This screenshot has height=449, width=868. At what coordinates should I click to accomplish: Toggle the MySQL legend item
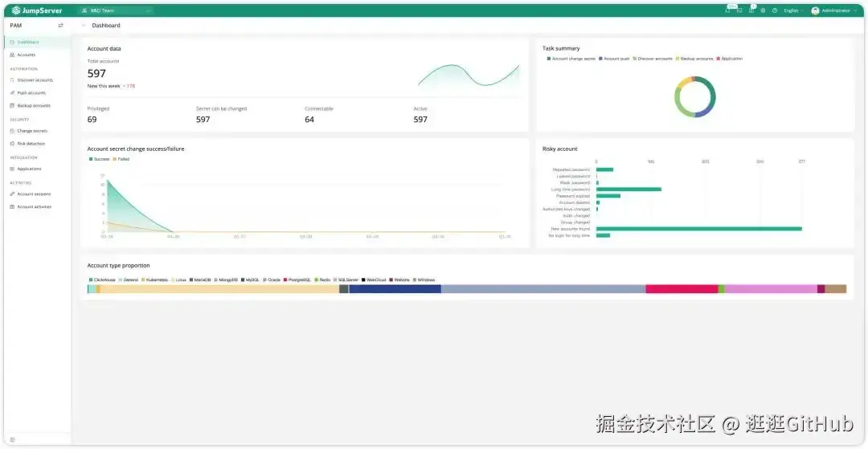pyautogui.click(x=250, y=280)
